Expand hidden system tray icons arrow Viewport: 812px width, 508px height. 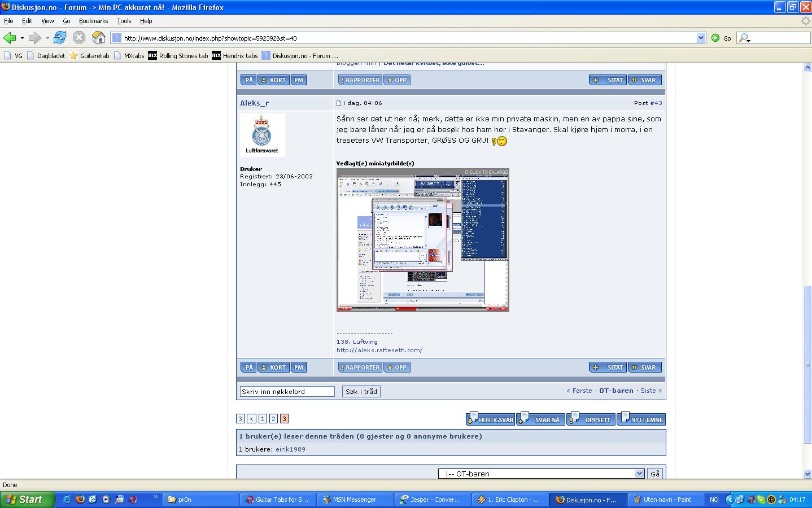pyautogui.click(x=729, y=500)
